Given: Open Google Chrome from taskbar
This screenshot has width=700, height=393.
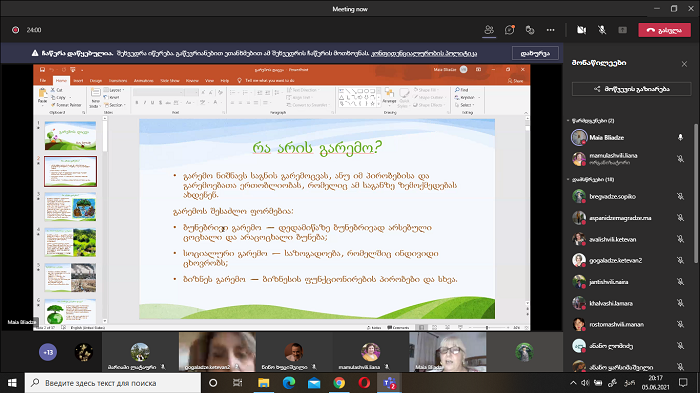Looking at the screenshot, I should click(339, 383).
